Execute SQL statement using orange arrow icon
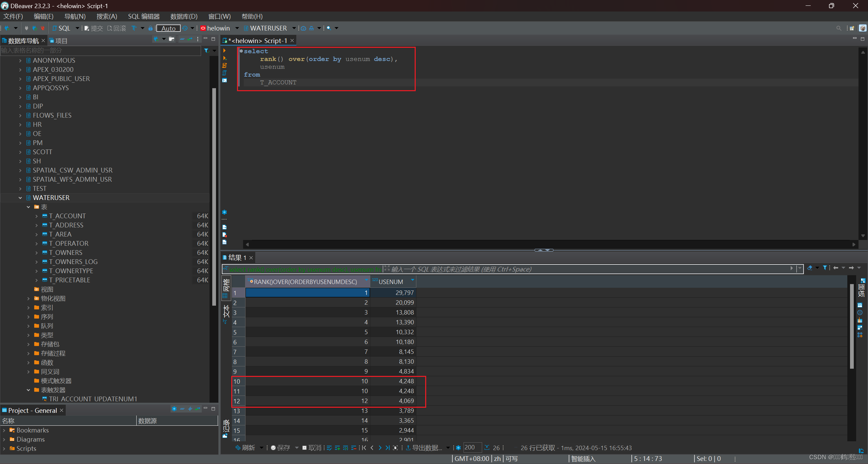This screenshot has height=464, width=868. 224,51
